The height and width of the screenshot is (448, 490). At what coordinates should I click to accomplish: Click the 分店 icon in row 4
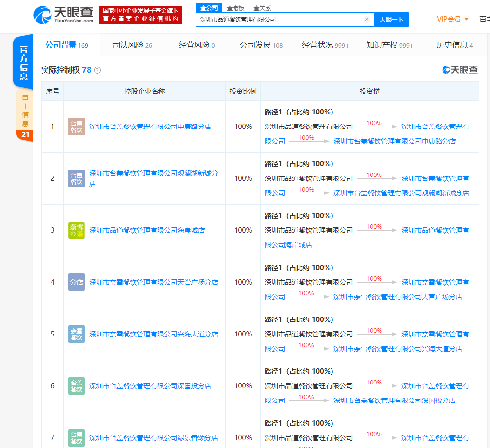[77, 282]
